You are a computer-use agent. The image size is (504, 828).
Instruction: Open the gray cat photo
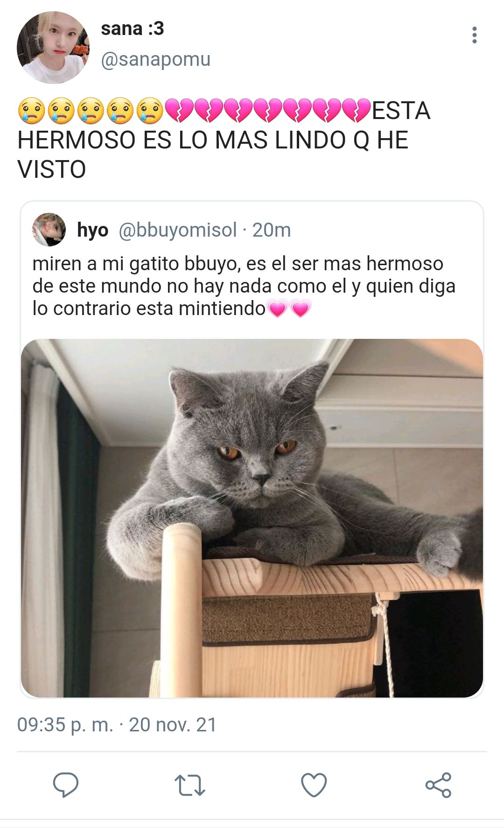pyautogui.click(x=252, y=518)
